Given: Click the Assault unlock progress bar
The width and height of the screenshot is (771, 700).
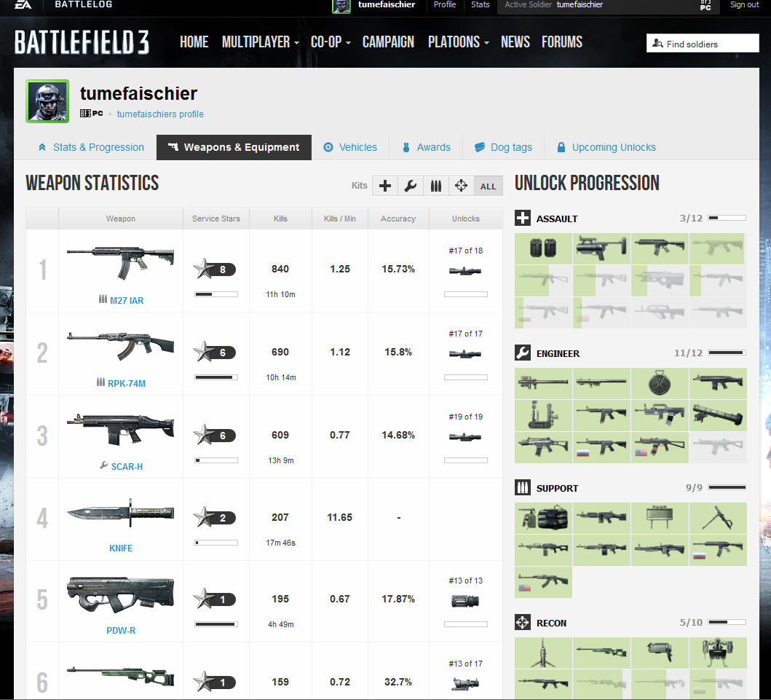Looking at the screenshot, I should (727, 218).
